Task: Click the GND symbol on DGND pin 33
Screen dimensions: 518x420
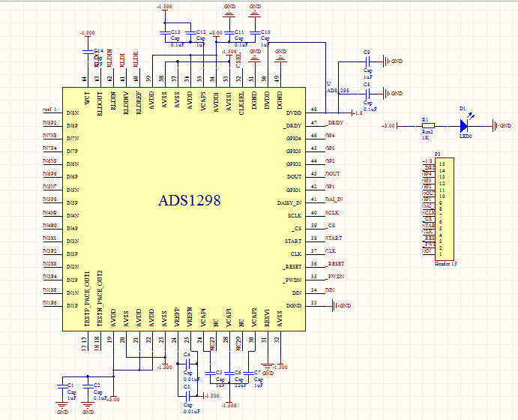Action: point(341,306)
